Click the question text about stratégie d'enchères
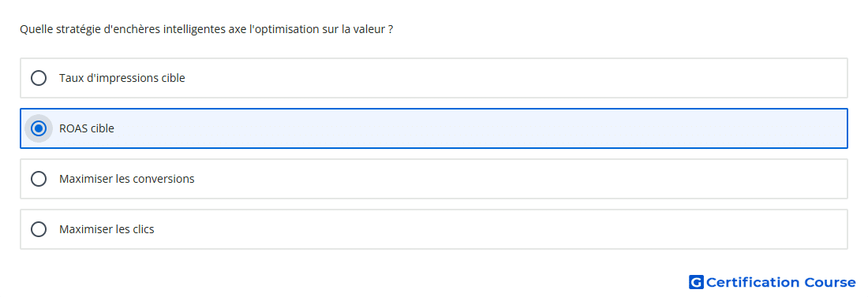 (207, 29)
